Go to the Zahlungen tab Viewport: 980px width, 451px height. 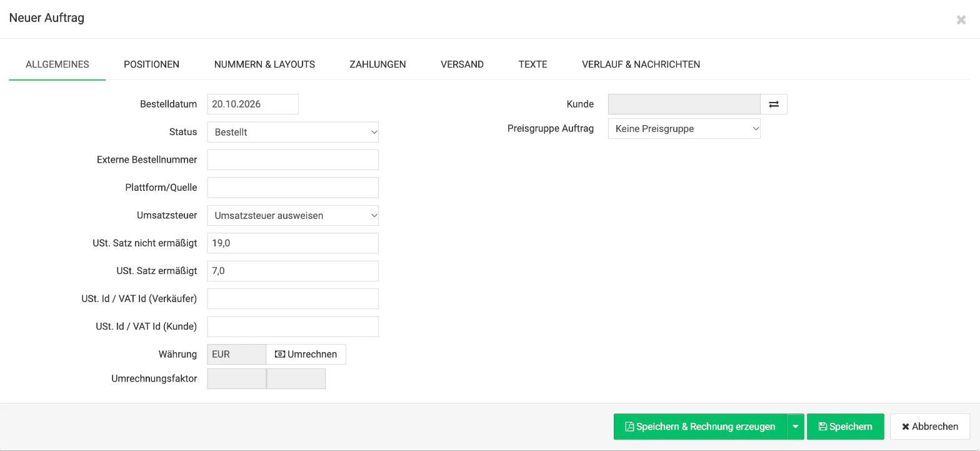[377, 64]
